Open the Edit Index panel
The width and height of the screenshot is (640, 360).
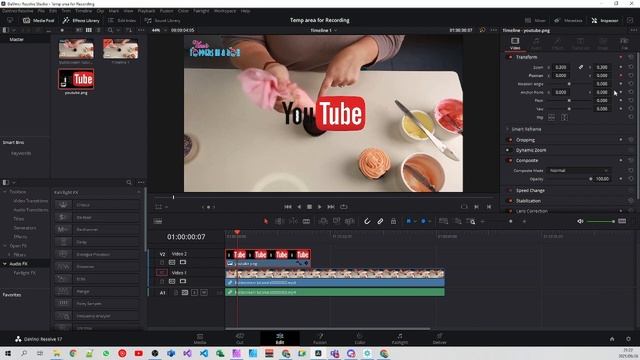pyautogui.click(x=122, y=20)
